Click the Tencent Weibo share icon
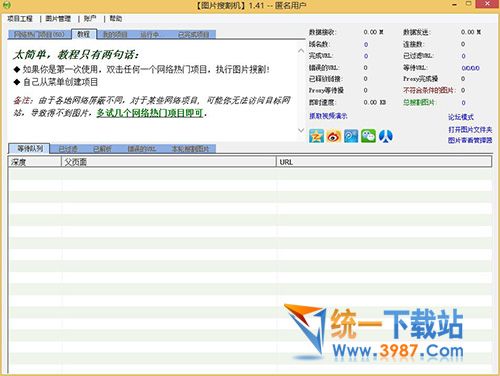 click(x=351, y=136)
